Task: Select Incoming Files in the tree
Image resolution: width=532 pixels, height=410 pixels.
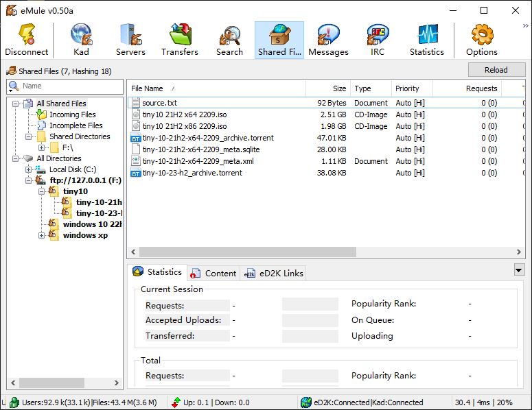Action: pyautogui.click(x=72, y=114)
